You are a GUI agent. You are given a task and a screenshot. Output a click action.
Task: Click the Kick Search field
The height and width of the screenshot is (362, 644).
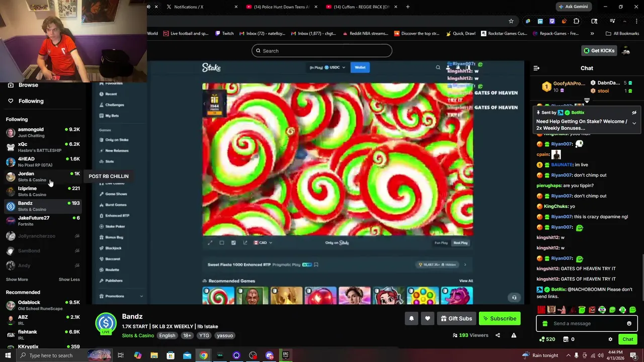[x=322, y=51]
